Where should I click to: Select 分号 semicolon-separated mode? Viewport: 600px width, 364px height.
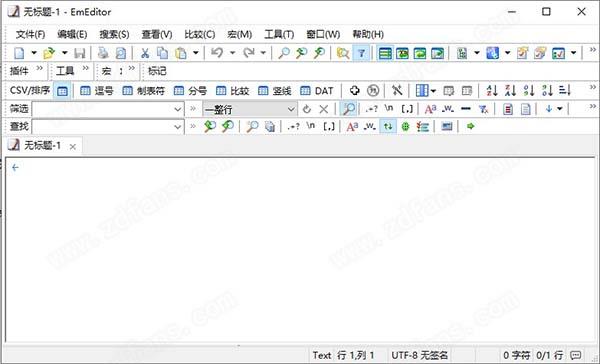[x=190, y=91]
